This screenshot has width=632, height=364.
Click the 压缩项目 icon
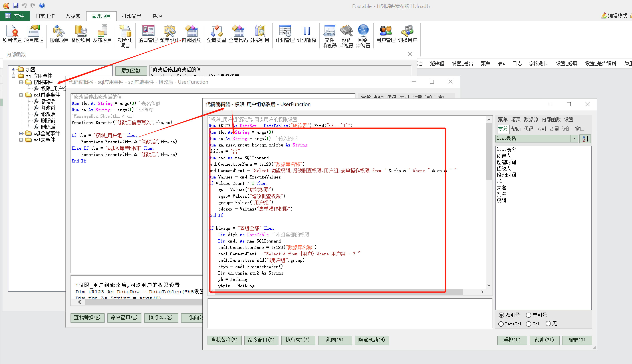[59, 34]
